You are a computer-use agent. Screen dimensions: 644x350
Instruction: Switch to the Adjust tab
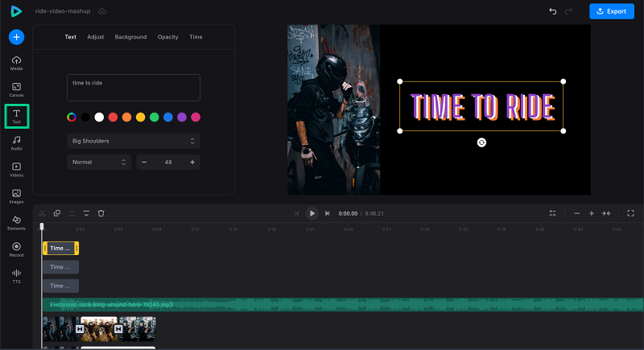[95, 37]
